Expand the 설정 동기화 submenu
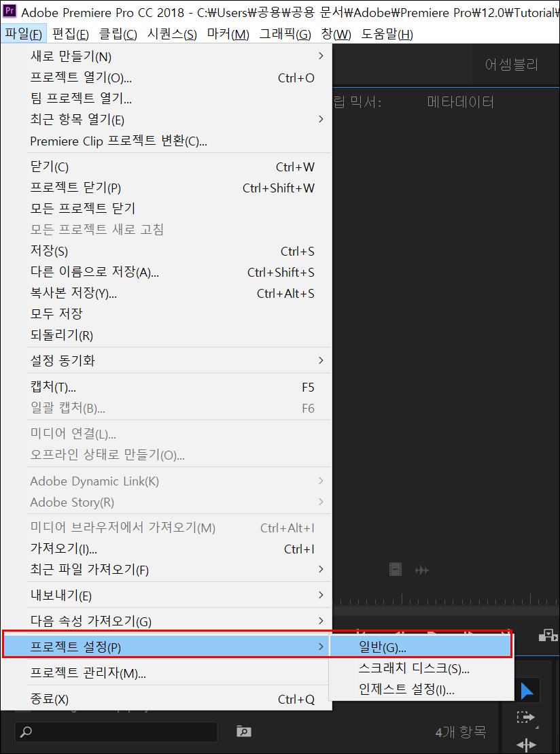The height and width of the screenshot is (754, 560). pos(167,360)
